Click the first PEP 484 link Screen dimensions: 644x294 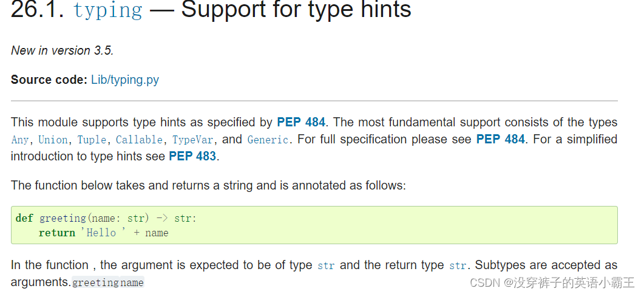point(301,122)
